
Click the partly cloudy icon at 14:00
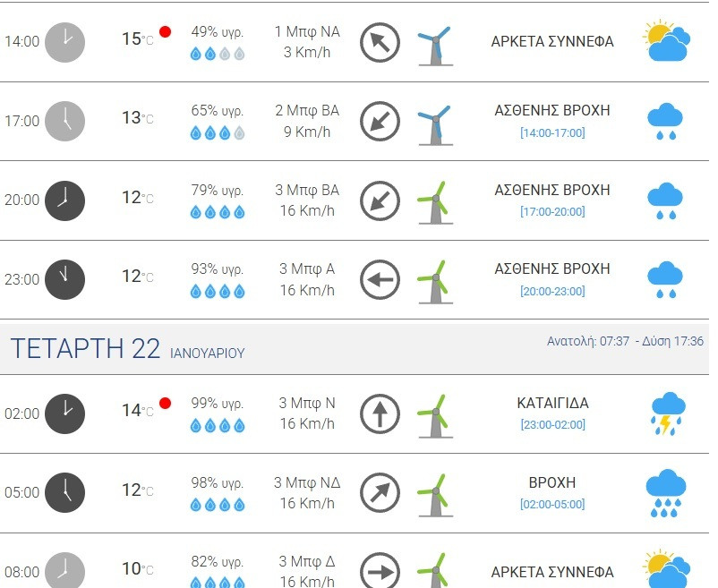[x=666, y=42]
